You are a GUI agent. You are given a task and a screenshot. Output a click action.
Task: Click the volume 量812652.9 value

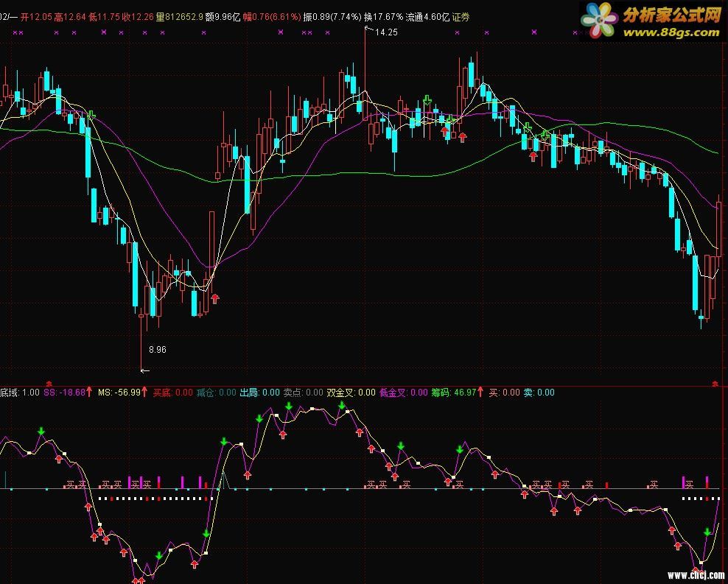pos(179,18)
